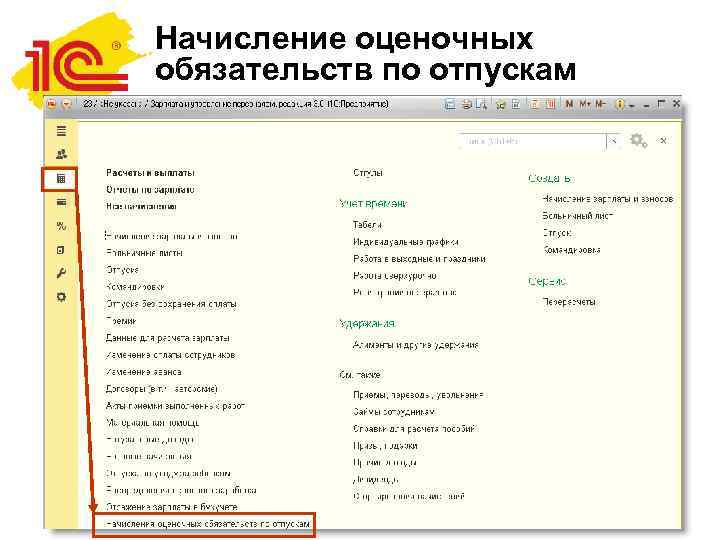This screenshot has width=720, height=540.
Task: Create 'Больничный лист' under Создать
Action: coord(578,216)
